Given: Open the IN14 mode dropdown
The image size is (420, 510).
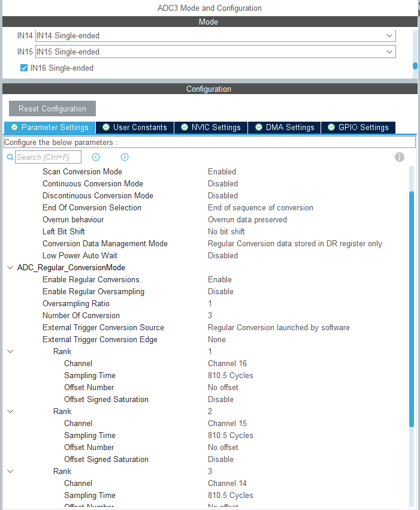Looking at the screenshot, I should 215,35.
